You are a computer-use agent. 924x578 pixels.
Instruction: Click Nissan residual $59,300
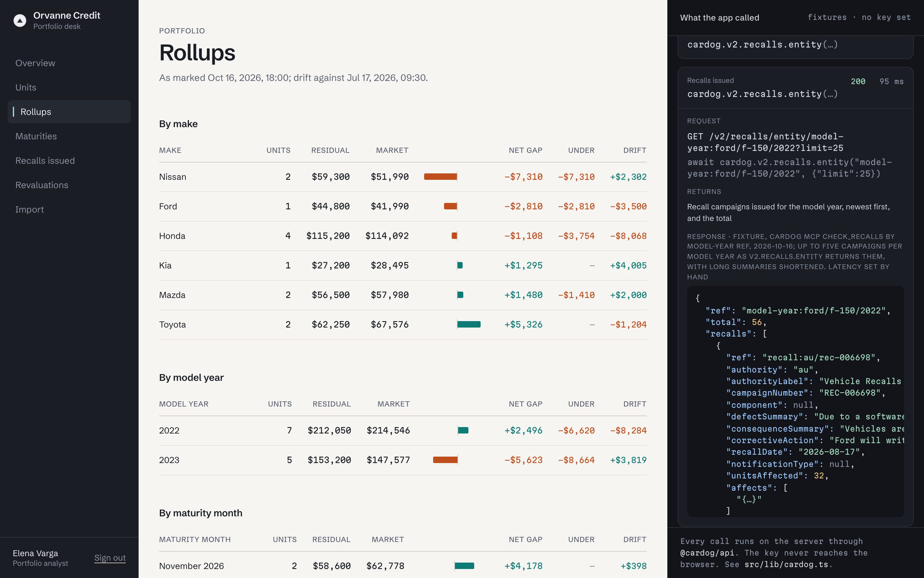tap(331, 177)
